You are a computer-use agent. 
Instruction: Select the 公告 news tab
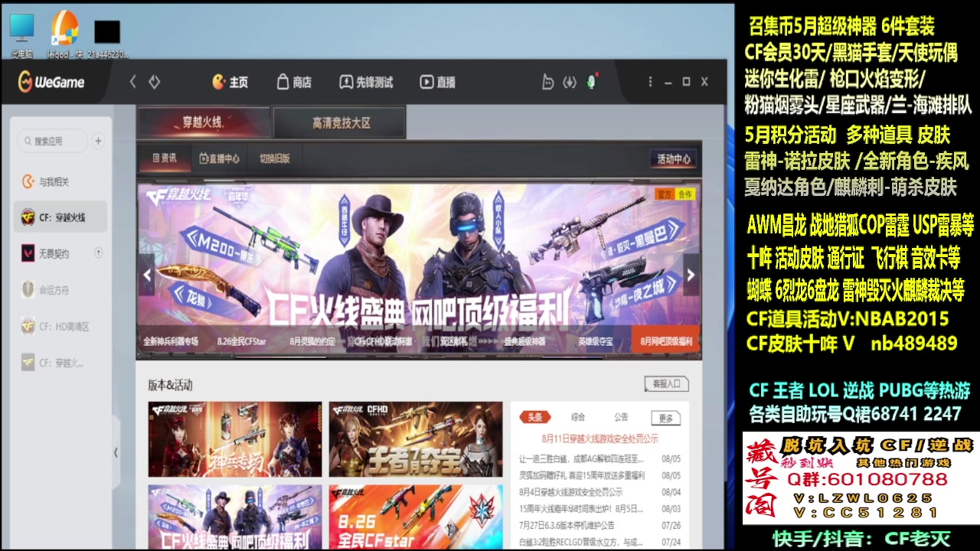click(621, 417)
